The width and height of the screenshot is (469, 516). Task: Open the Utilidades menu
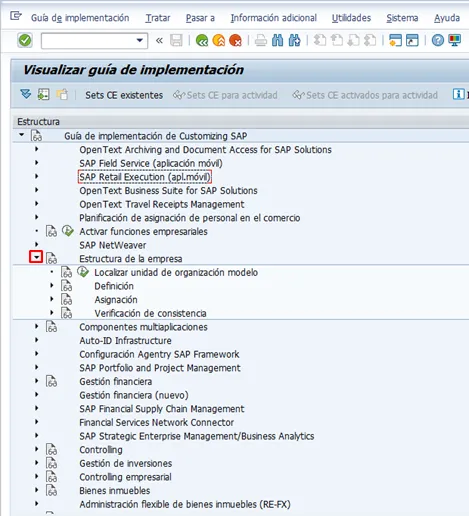[351, 18]
